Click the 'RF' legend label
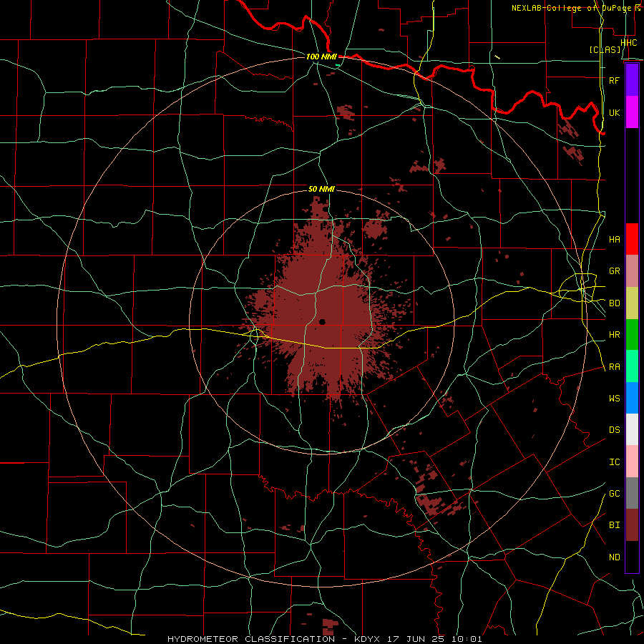644x644 pixels. (614, 80)
